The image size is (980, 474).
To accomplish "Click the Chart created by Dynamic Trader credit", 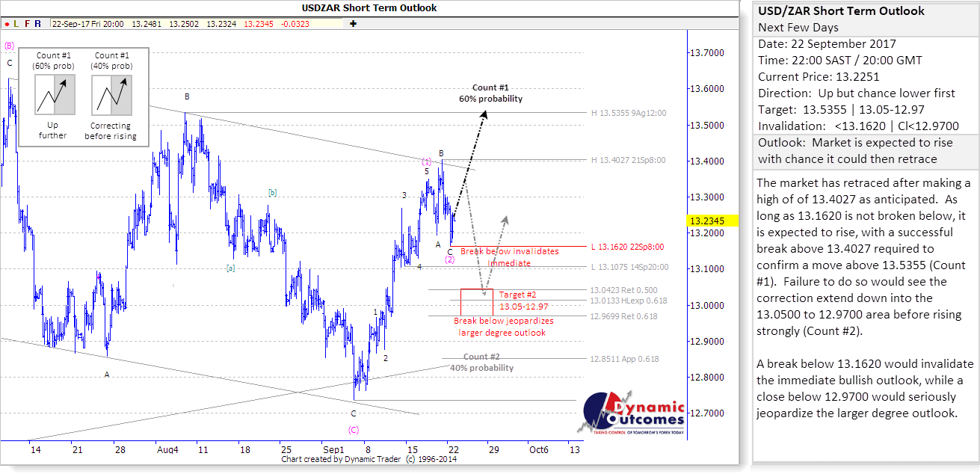I will (x=369, y=459).
